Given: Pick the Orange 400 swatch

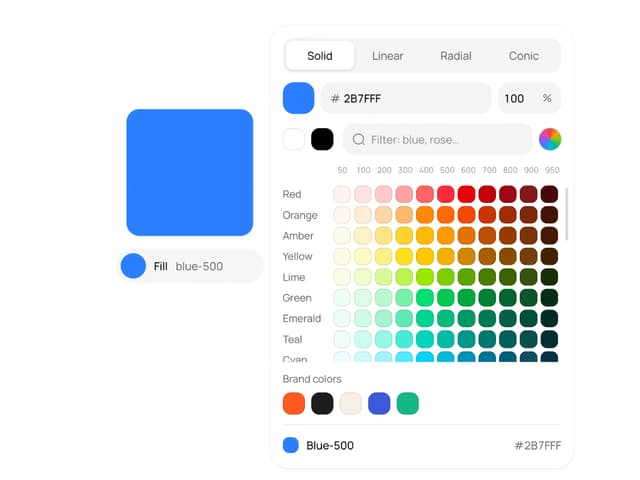Looking at the screenshot, I should [x=425, y=215].
